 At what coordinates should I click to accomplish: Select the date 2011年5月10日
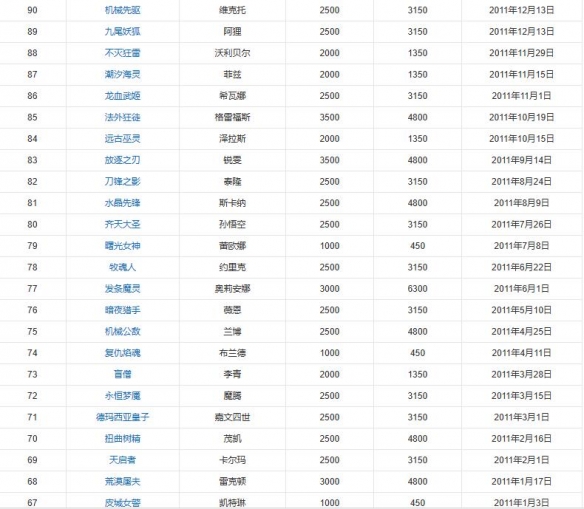[521, 310]
